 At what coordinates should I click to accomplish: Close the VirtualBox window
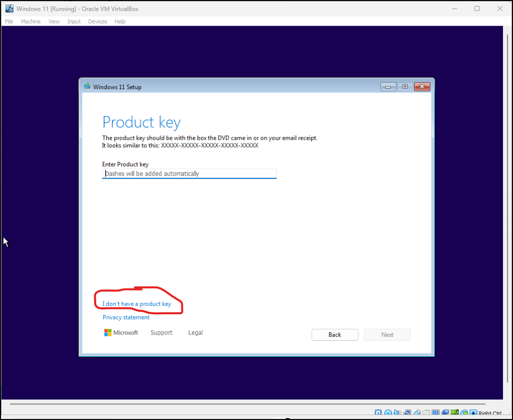(499, 9)
